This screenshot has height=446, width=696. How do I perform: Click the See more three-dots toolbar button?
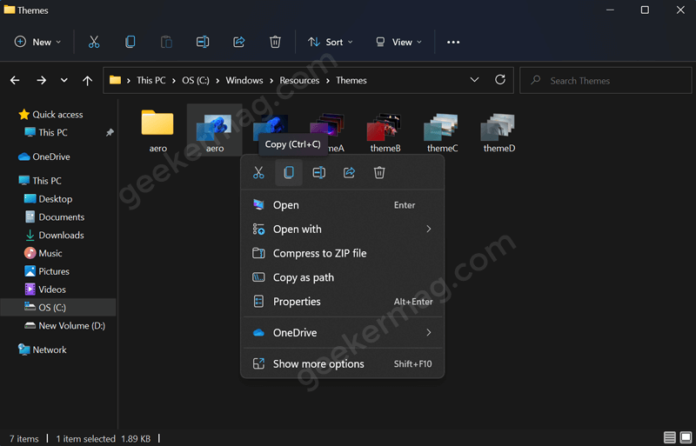tap(453, 42)
